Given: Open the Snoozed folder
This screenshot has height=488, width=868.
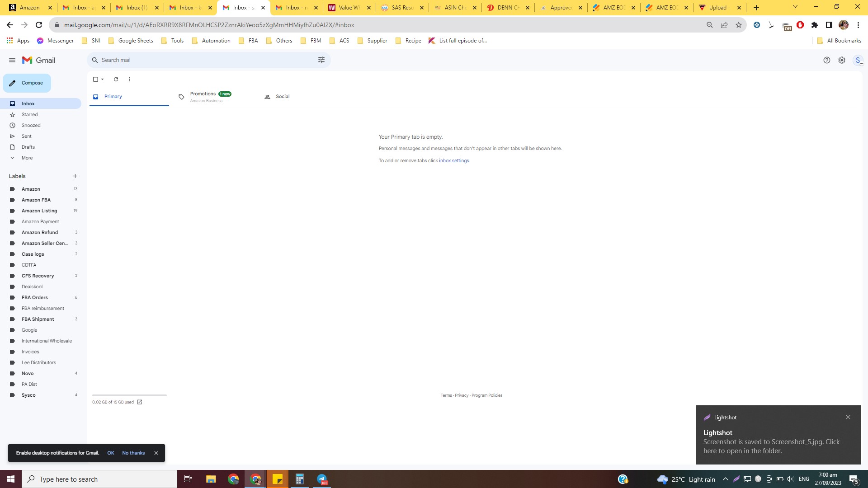Looking at the screenshot, I should (x=41, y=126).
